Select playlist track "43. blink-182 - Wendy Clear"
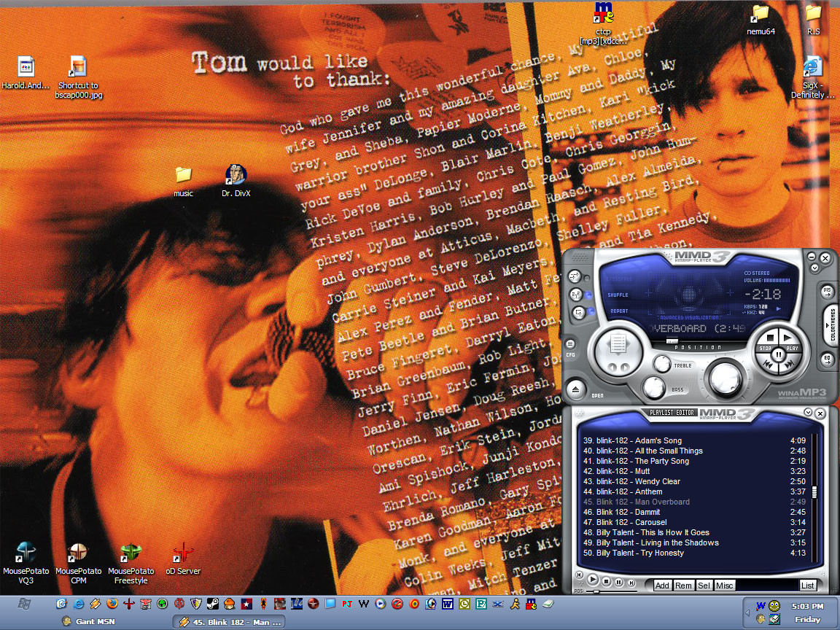 pyautogui.click(x=694, y=481)
